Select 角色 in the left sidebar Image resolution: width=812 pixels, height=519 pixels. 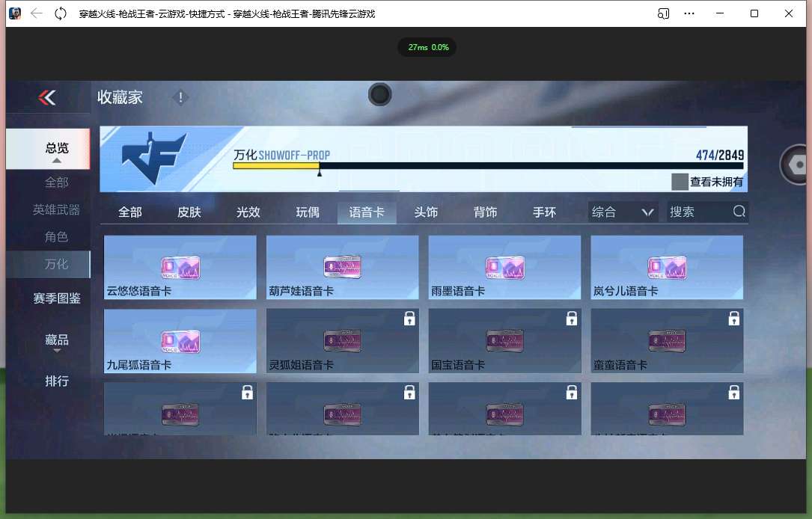(56, 237)
